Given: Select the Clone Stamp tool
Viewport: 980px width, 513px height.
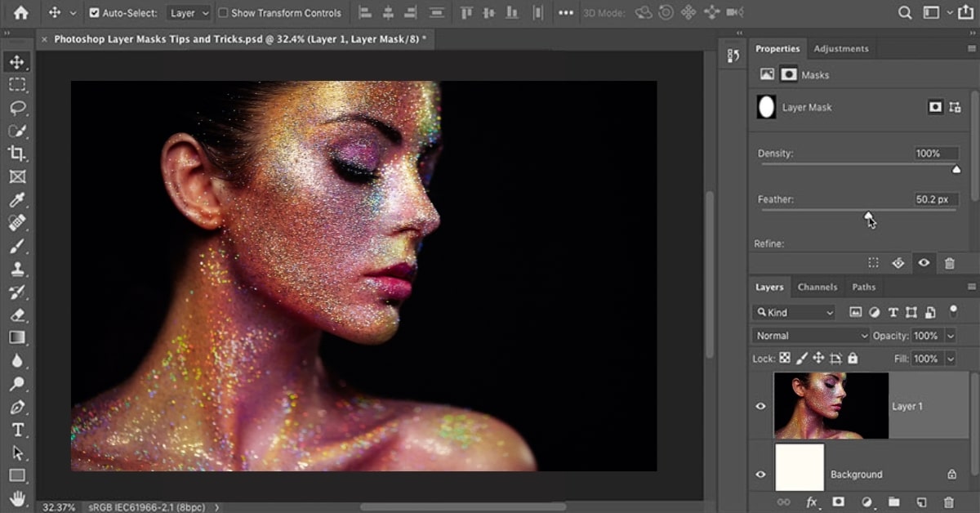Looking at the screenshot, I should click(17, 268).
